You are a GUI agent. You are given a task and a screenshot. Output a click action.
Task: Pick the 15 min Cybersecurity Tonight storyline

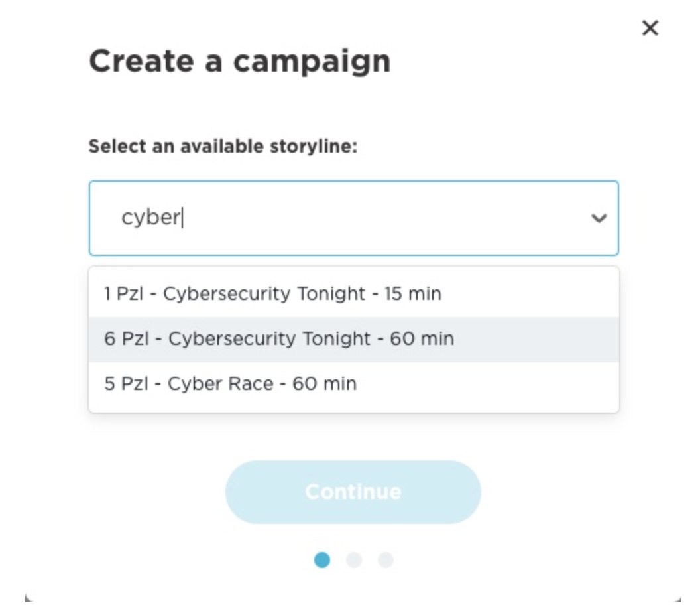[x=272, y=293]
